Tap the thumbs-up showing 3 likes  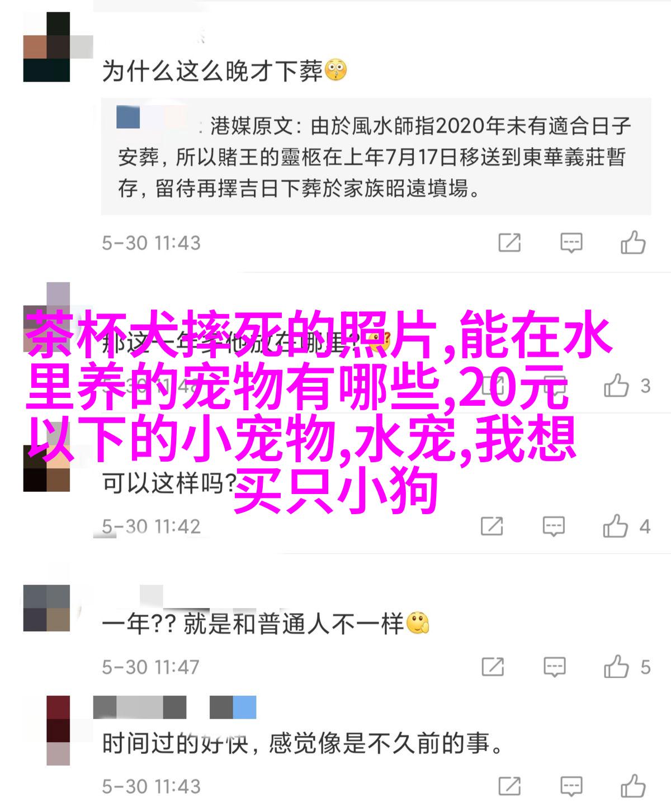[616, 386]
